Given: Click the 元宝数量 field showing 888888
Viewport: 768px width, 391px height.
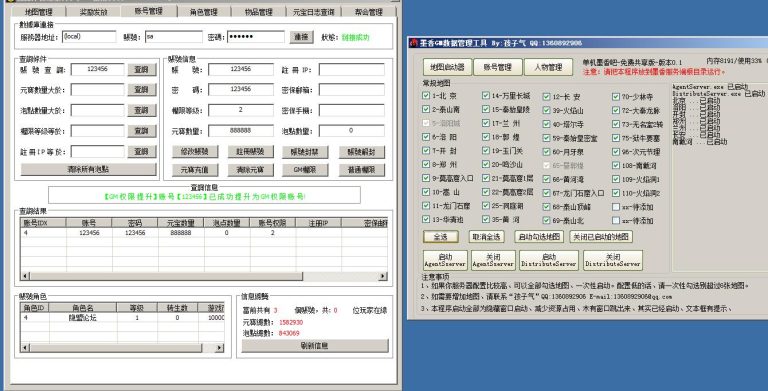Looking at the screenshot, I should pos(240,131).
